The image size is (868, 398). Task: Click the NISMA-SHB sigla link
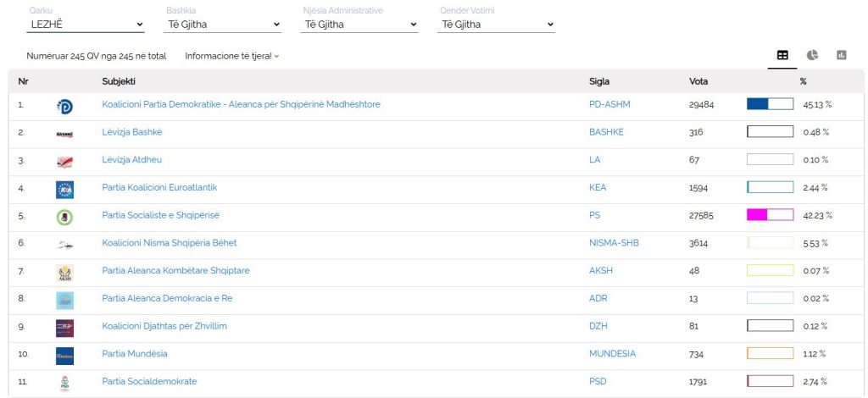(x=614, y=243)
